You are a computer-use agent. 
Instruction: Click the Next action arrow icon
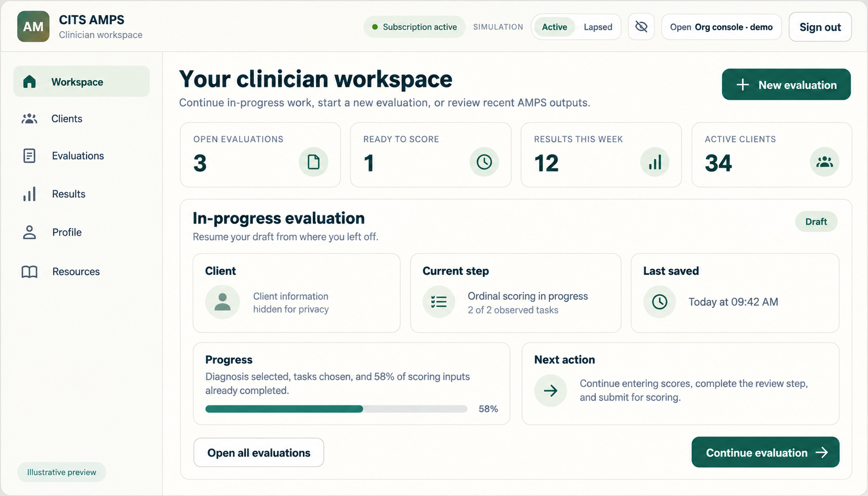coord(550,390)
